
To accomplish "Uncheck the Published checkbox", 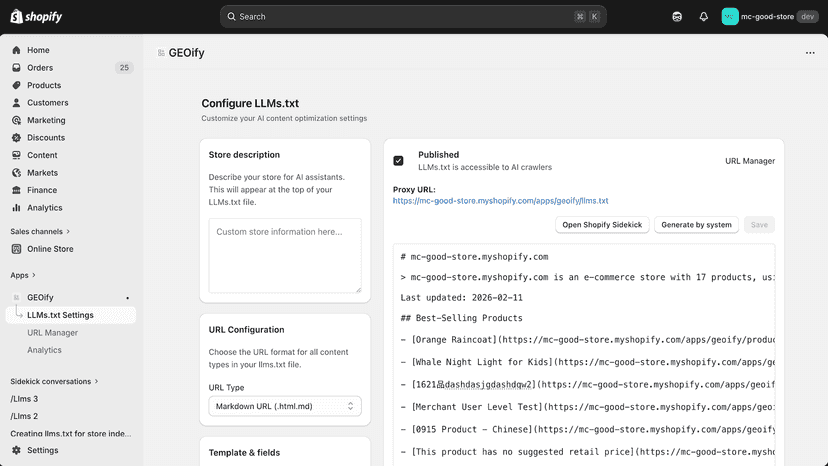I will tap(398, 161).
